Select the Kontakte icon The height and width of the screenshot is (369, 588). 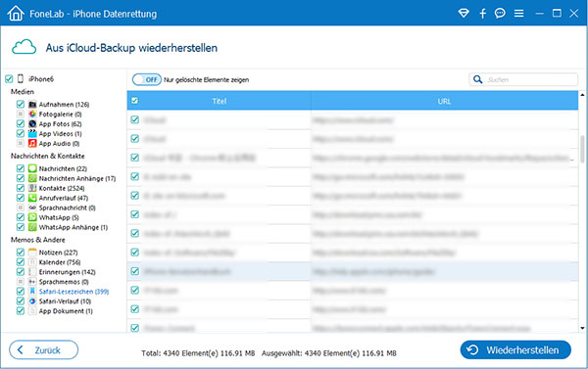pos(32,188)
